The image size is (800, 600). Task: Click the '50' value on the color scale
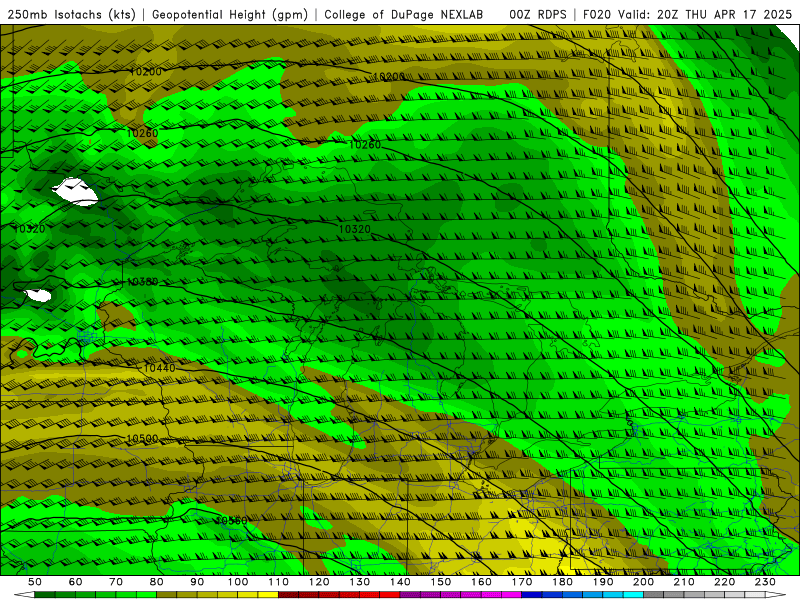click(x=35, y=582)
